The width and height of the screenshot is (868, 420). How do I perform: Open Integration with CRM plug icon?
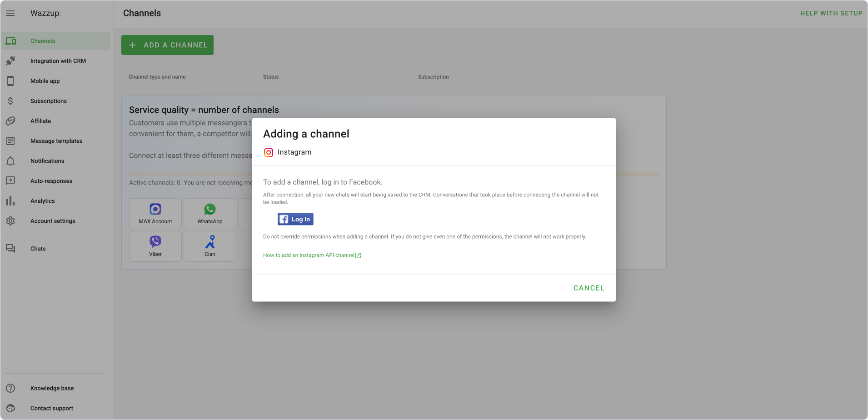(x=10, y=61)
